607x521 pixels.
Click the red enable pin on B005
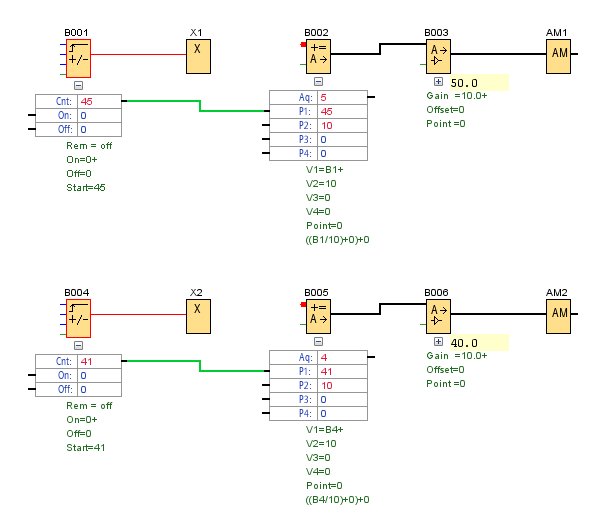[303, 305]
